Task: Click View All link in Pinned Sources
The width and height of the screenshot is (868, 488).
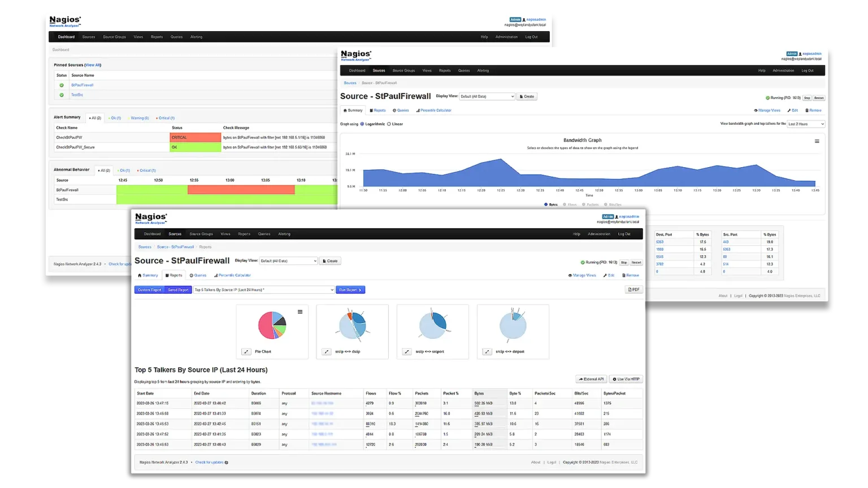Action: click(93, 65)
